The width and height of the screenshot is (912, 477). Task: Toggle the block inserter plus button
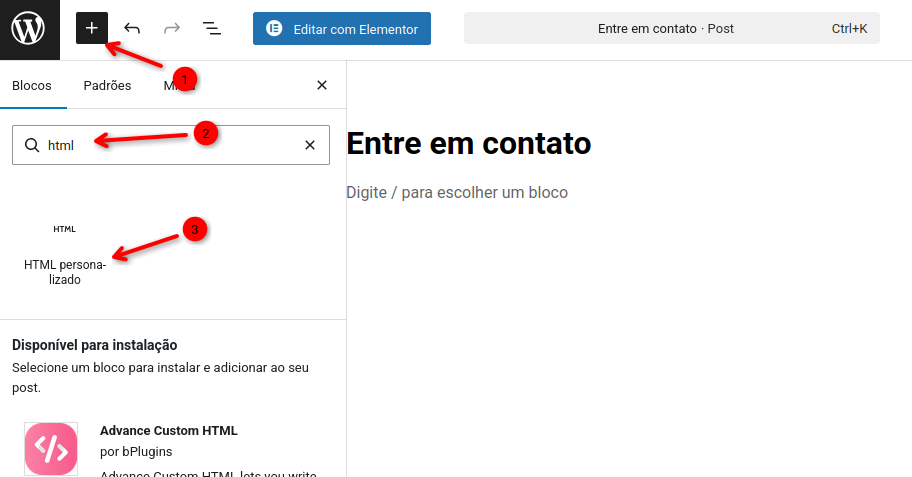coord(91,29)
